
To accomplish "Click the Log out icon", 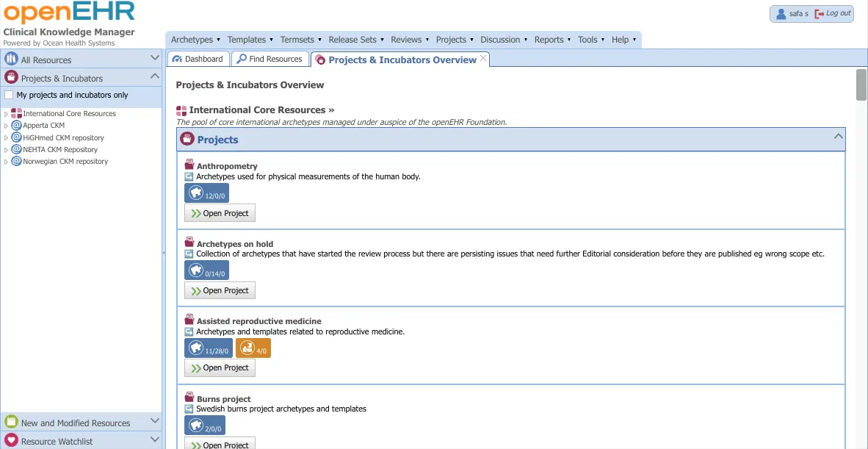I will pos(820,14).
